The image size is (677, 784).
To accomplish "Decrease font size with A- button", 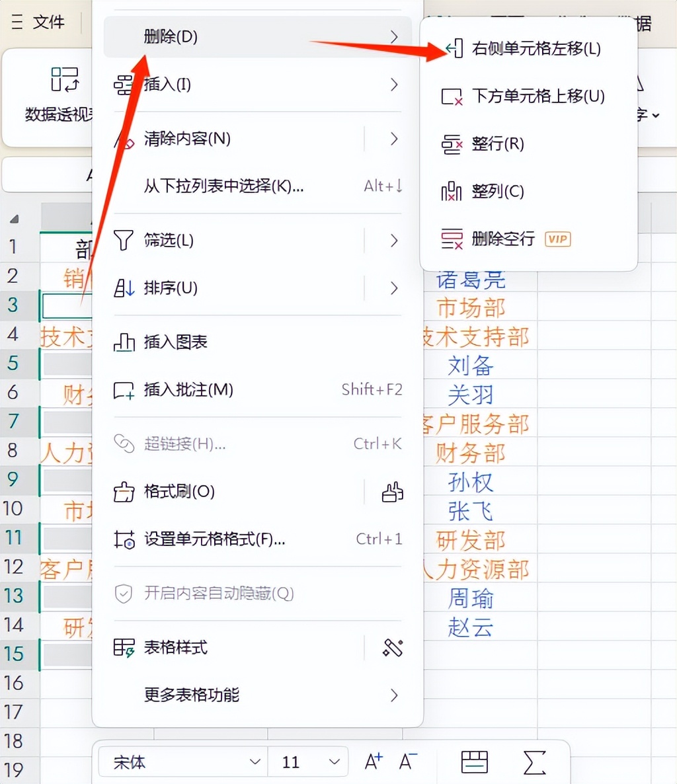I will click(x=408, y=762).
